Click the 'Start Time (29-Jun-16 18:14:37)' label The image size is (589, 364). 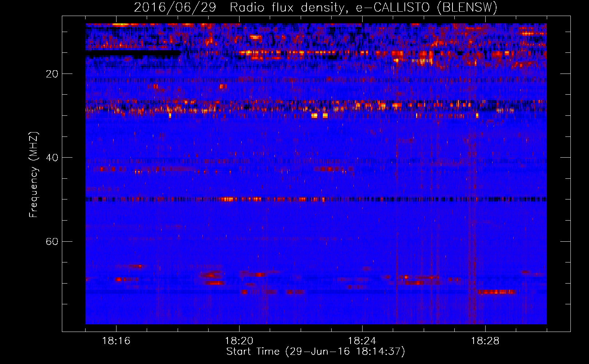[x=316, y=352]
